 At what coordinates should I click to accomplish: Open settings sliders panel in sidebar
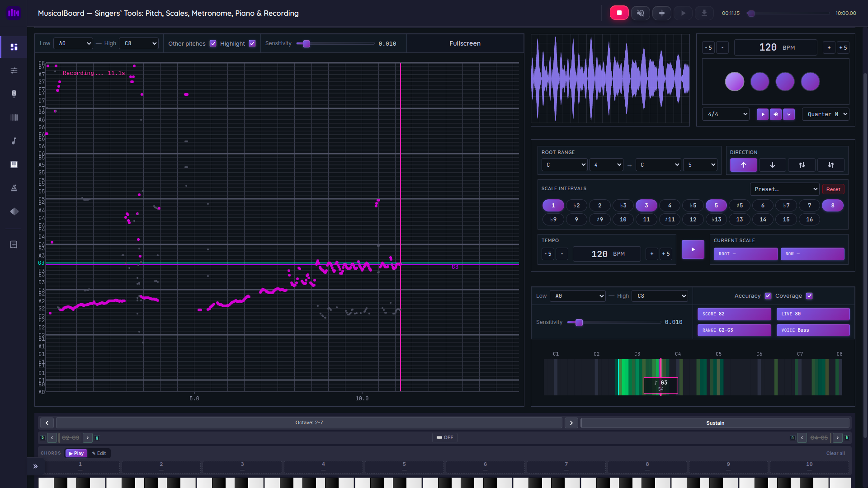point(14,70)
